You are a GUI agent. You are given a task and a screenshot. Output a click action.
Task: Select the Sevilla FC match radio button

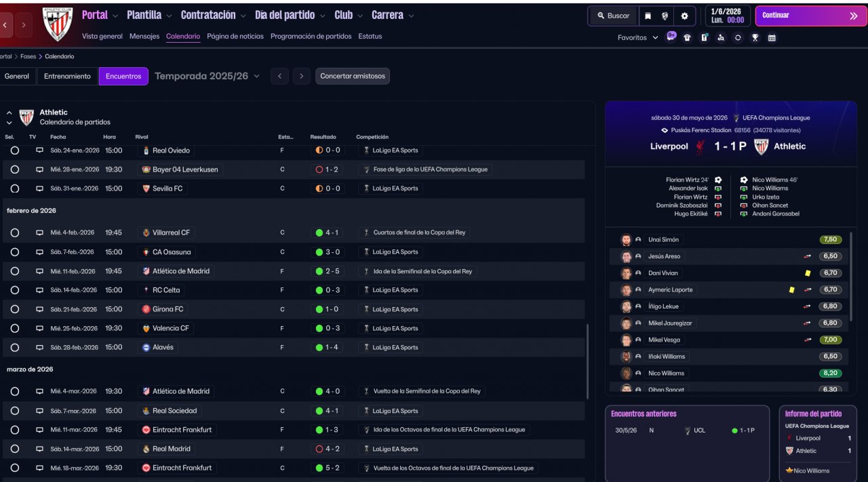click(x=14, y=188)
